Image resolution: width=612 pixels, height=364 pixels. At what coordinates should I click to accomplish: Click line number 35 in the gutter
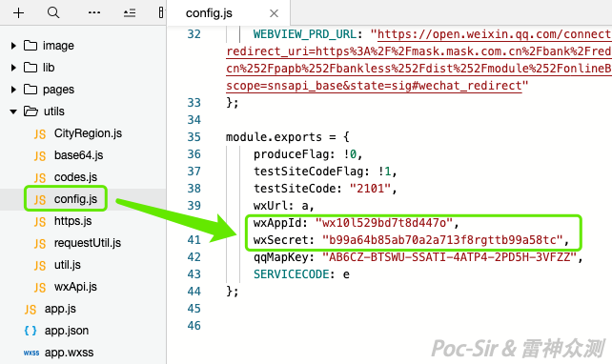pos(194,137)
